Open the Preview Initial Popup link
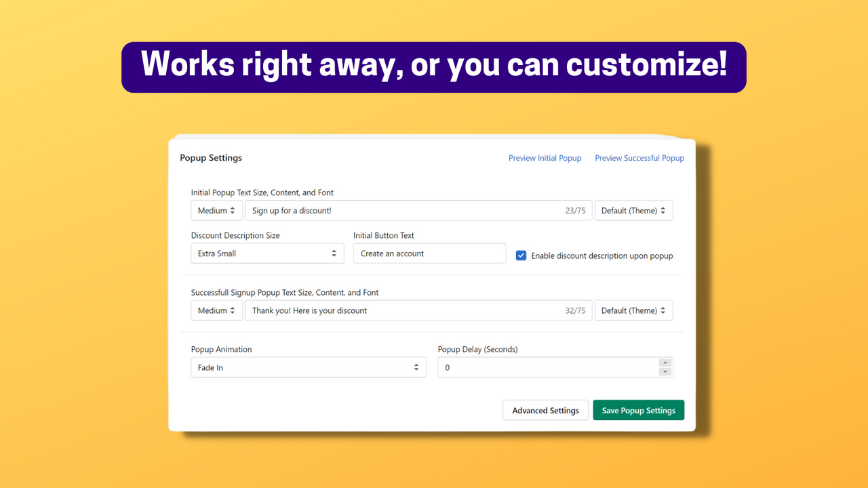This screenshot has height=488, width=868. [545, 158]
